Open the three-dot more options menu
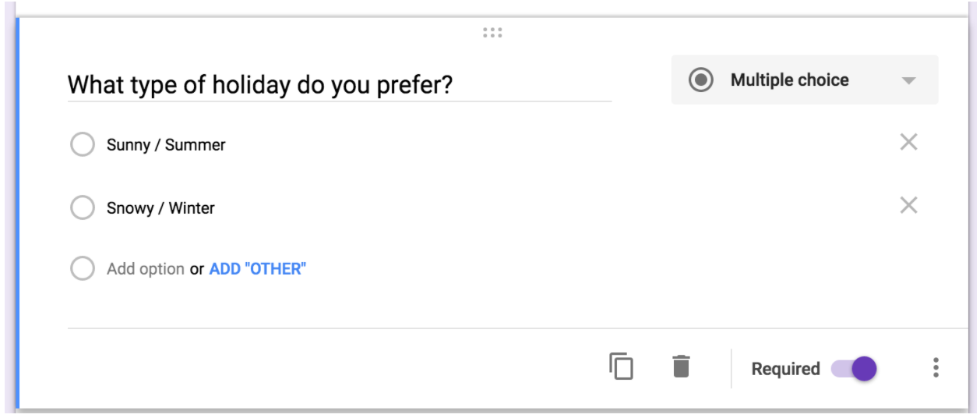The height and width of the screenshot is (418, 980). coord(936,368)
